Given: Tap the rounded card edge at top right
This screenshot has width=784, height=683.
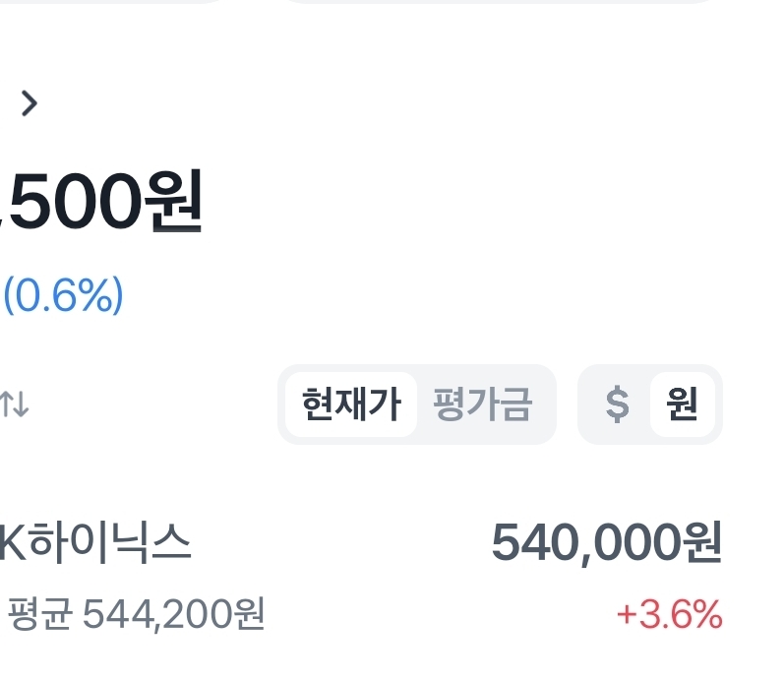Looking at the screenshot, I should [502, 2].
